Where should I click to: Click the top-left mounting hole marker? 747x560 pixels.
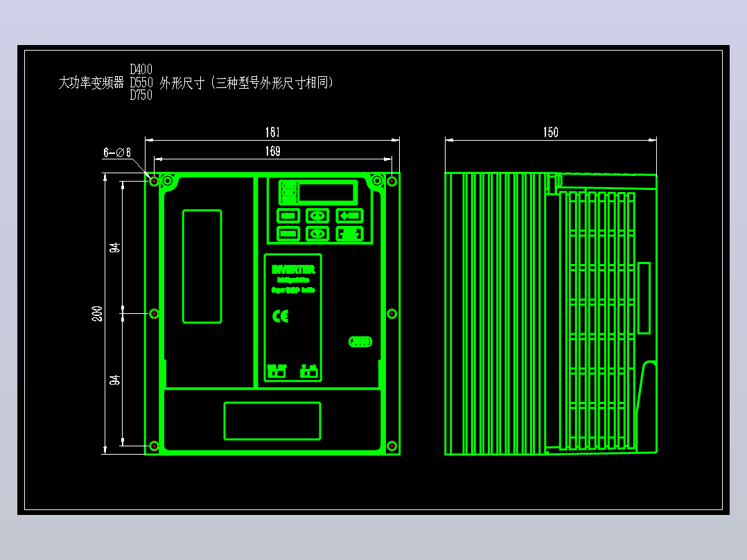click(x=155, y=182)
